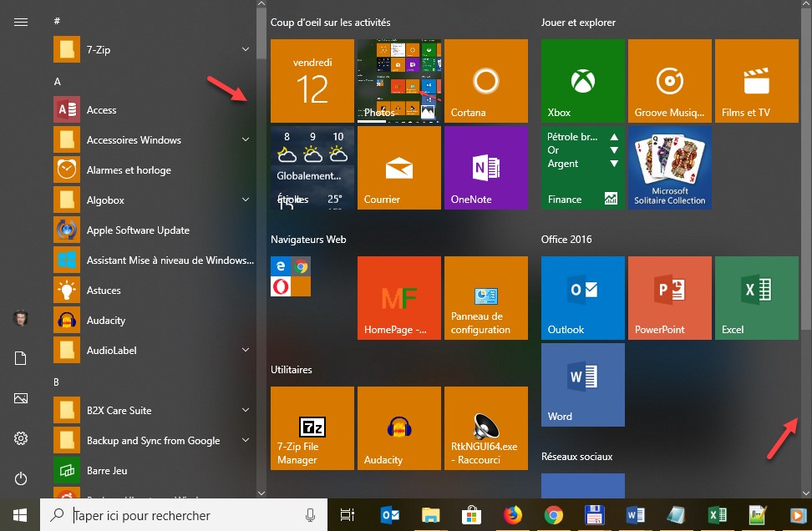Click the Power icon in sidebar
The image size is (812, 531).
point(21,478)
